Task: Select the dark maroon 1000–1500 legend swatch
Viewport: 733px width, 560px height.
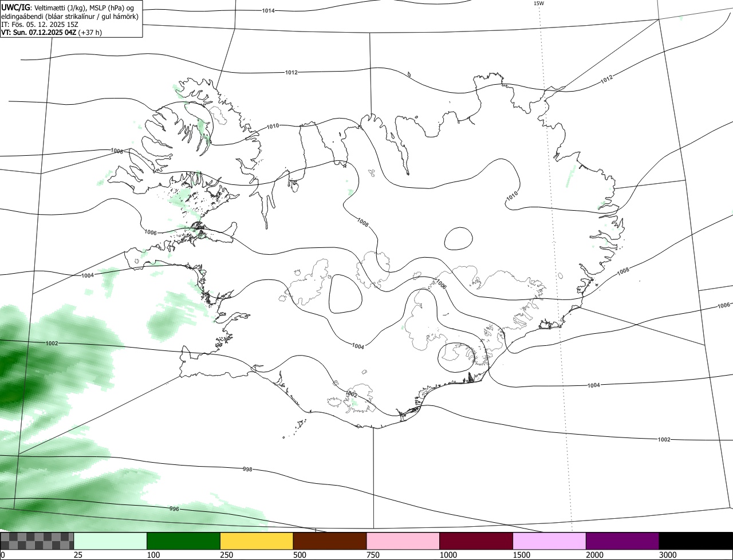Action: point(476,541)
